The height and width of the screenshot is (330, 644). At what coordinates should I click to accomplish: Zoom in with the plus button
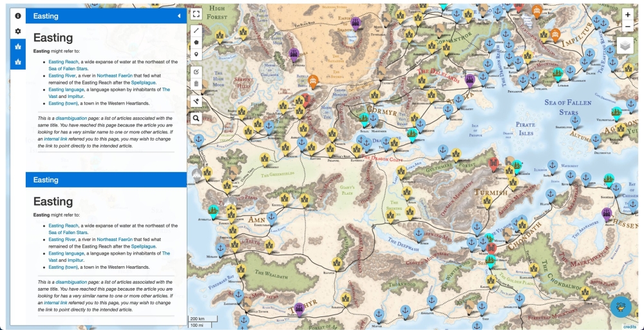627,14
